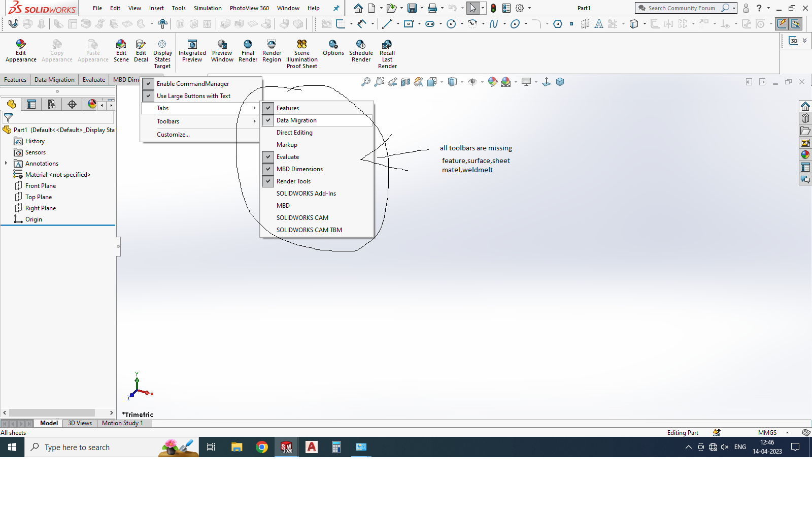Toggle Enable CommandManager checkbox
This screenshot has width=812, height=510.
tap(149, 84)
